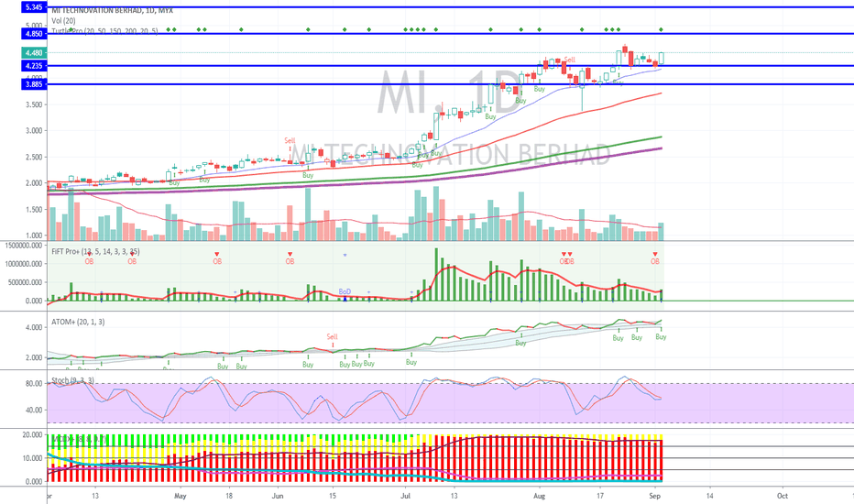
Task: Select the Jul date on time axis
Action: 405,496
